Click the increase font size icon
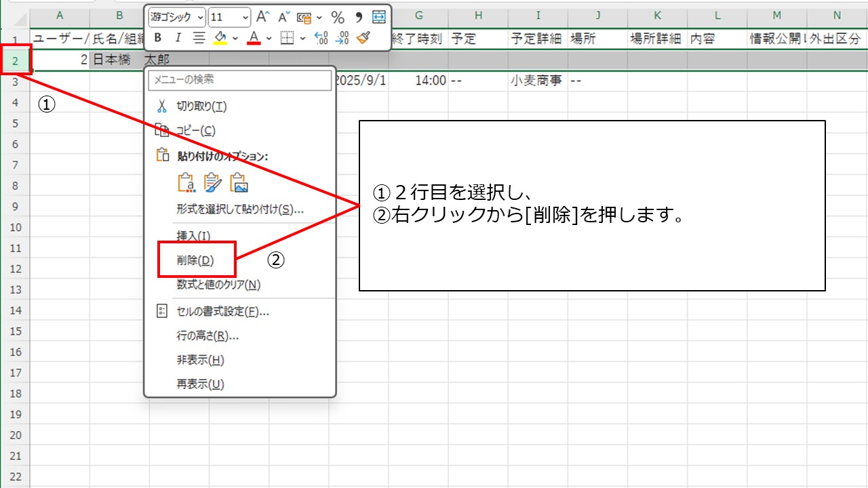This screenshot has width=868, height=488. pos(263,17)
